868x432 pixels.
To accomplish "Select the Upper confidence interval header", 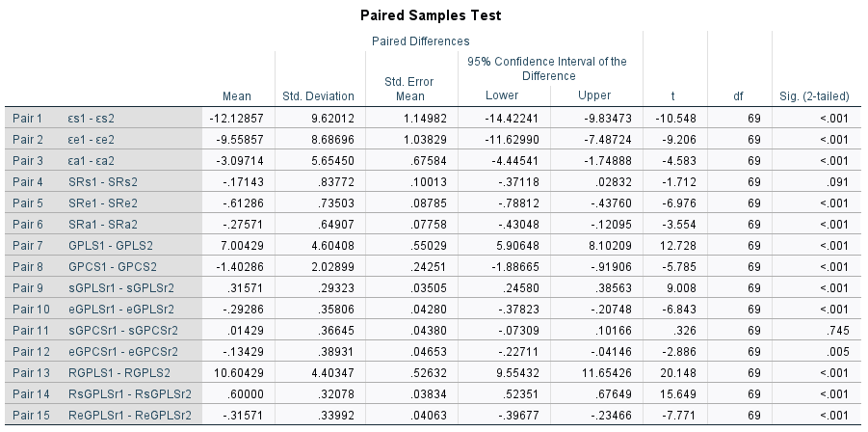I will (x=594, y=94).
